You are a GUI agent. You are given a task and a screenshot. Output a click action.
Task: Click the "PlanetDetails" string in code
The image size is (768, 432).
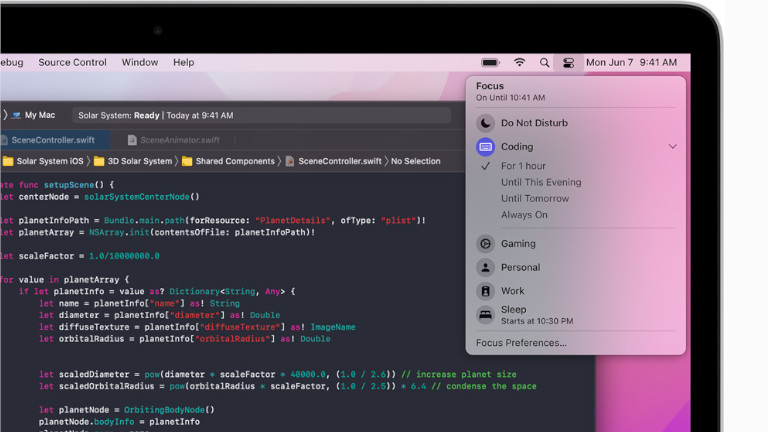tap(293, 220)
